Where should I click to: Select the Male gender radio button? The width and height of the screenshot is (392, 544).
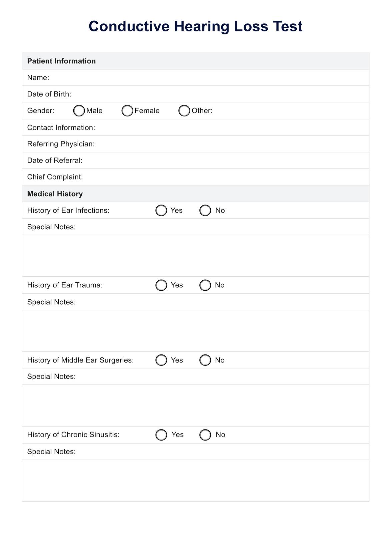pos(79,111)
